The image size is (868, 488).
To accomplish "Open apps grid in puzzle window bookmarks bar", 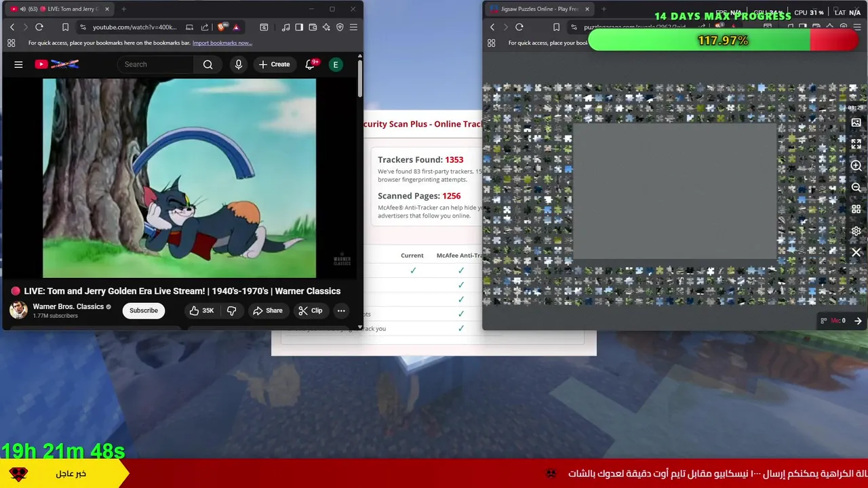I will coord(492,43).
